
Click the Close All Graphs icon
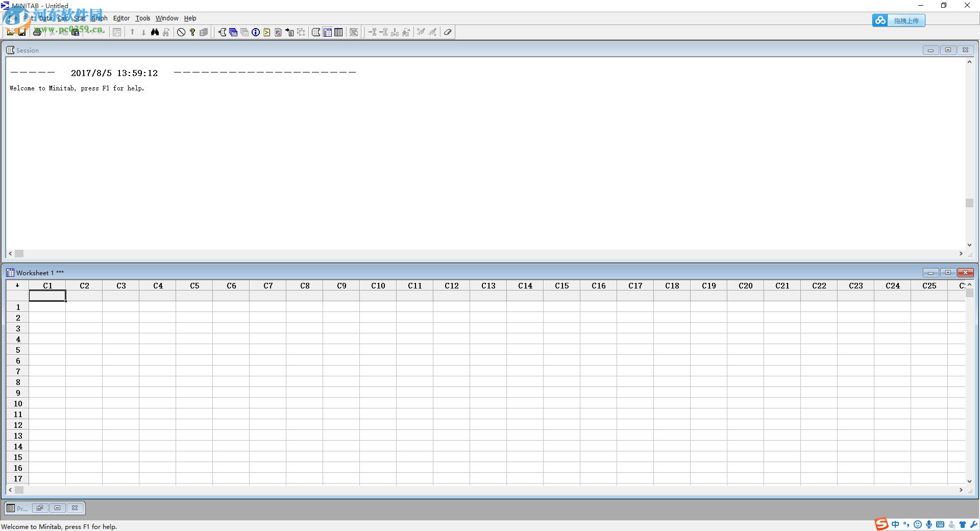coord(354,32)
